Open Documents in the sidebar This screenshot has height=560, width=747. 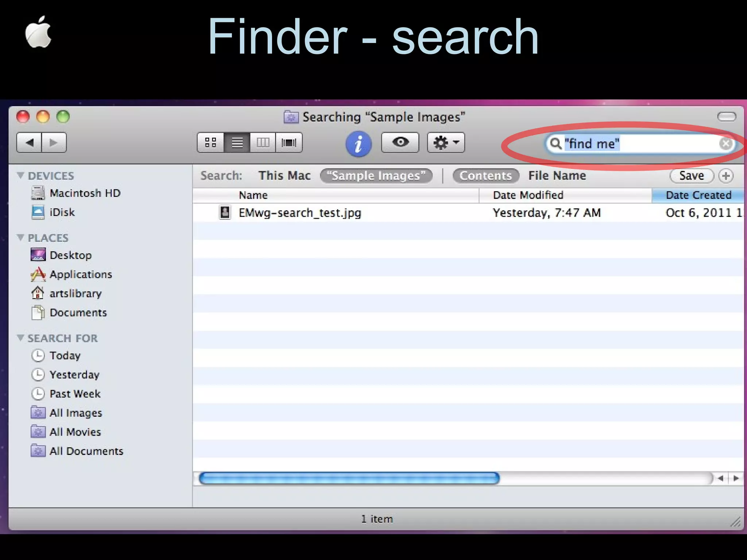[69, 312]
